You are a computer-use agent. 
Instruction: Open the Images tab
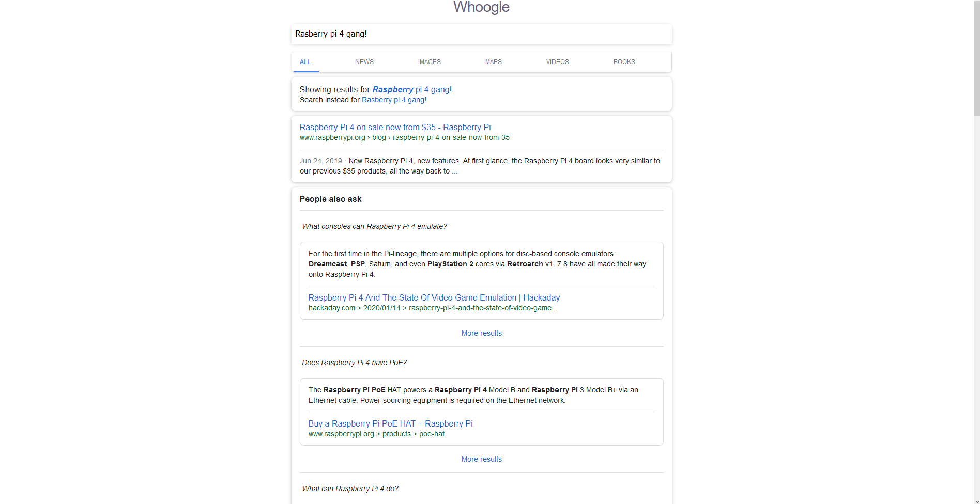429,62
